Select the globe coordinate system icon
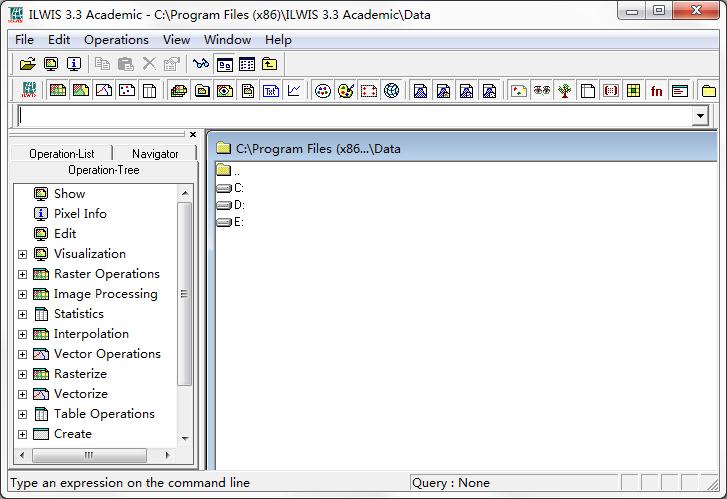 pyautogui.click(x=391, y=91)
